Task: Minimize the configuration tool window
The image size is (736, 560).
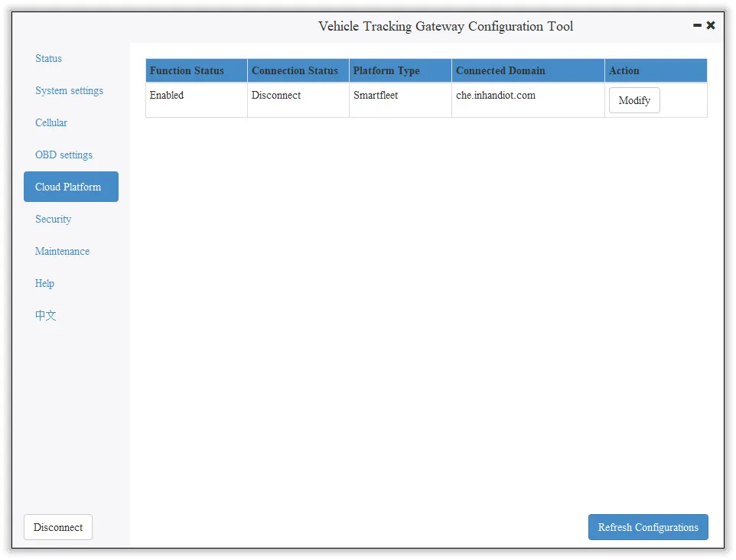Action: coord(697,25)
